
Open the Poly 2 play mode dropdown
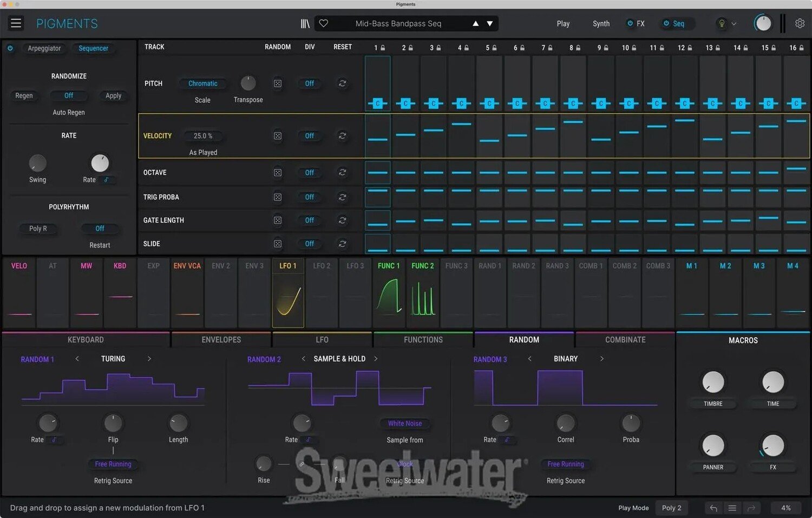671,508
